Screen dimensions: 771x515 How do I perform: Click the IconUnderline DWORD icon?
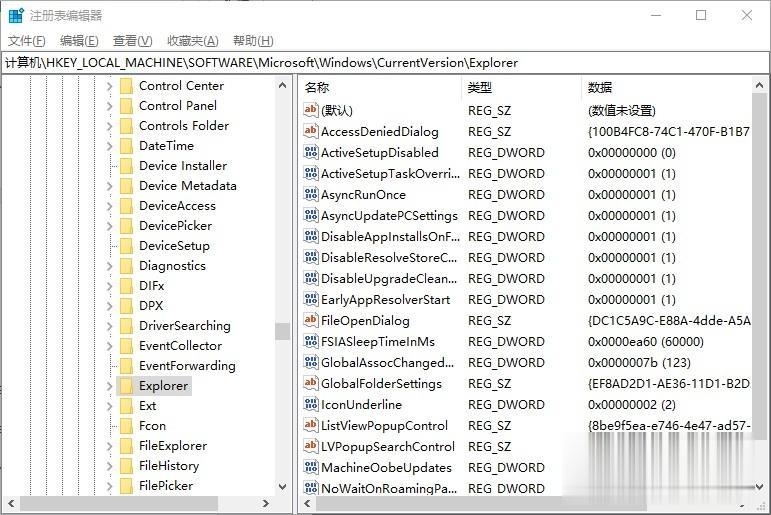pyautogui.click(x=310, y=404)
